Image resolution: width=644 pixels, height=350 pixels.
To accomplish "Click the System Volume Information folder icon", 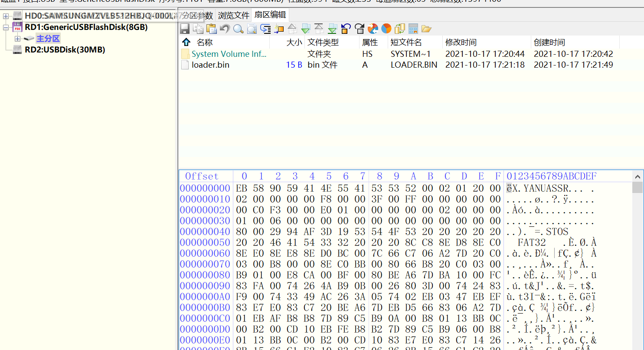I will [x=185, y=54].
